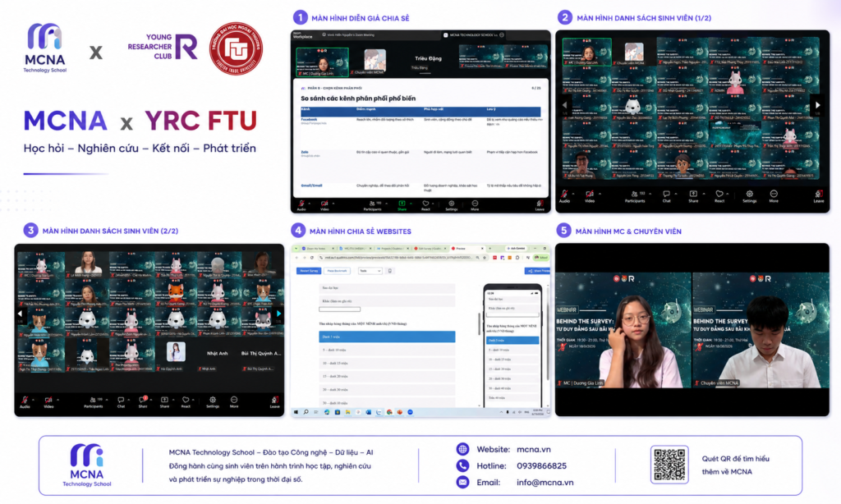Click Zalo row in comparison table
The image size is (841, 504).
click(421, 165)
